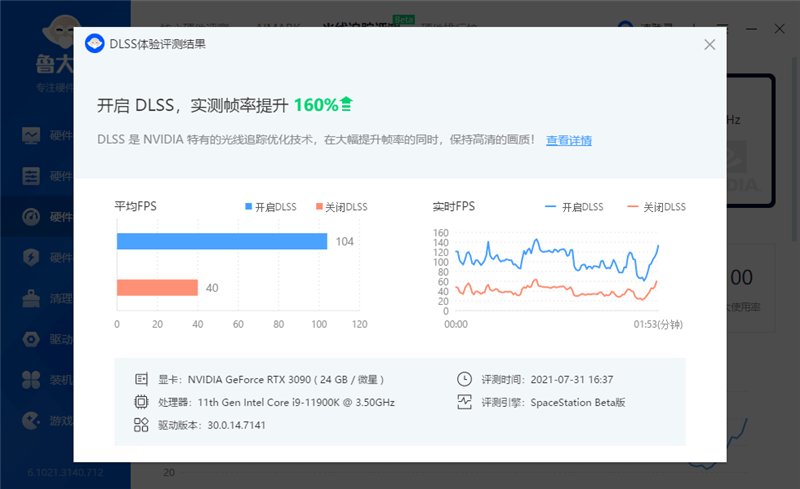Click the 6.1021.3140.712 version number in sidebar

[x=65, y=473]
